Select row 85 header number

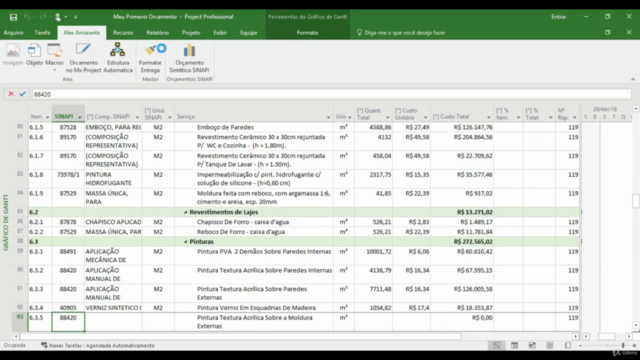tap(20, 212)
